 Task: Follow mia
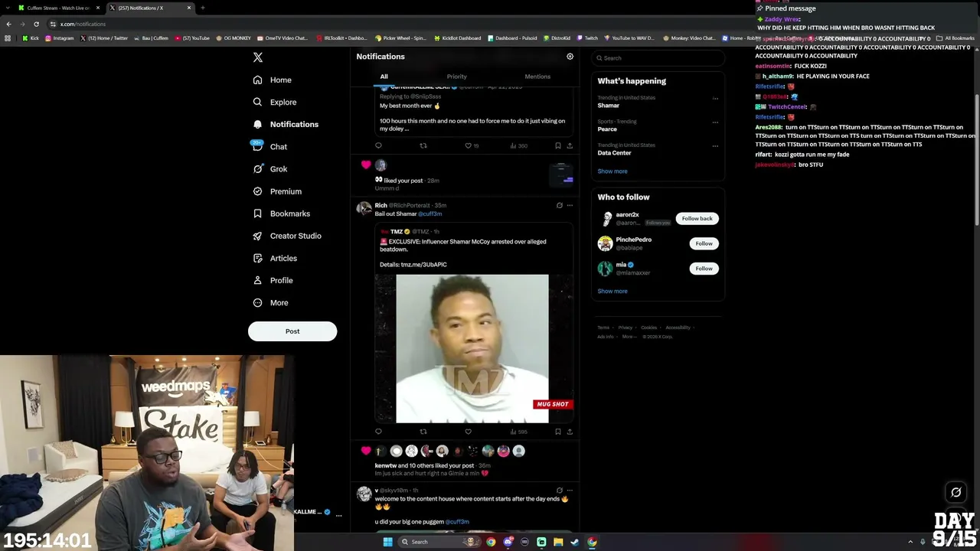click(704, 269)
